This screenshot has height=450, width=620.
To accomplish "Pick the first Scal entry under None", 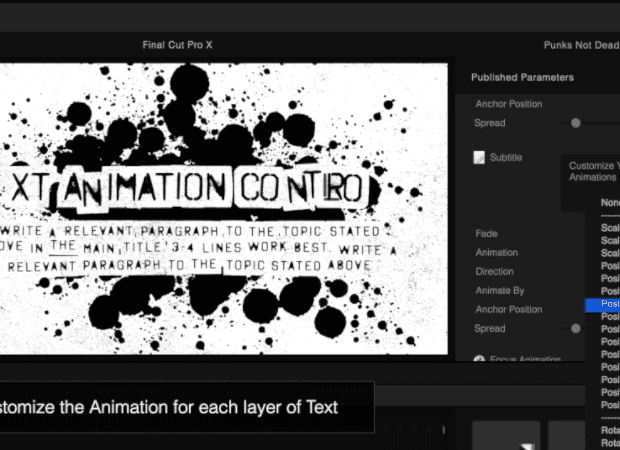I will (x=610, y=228).
